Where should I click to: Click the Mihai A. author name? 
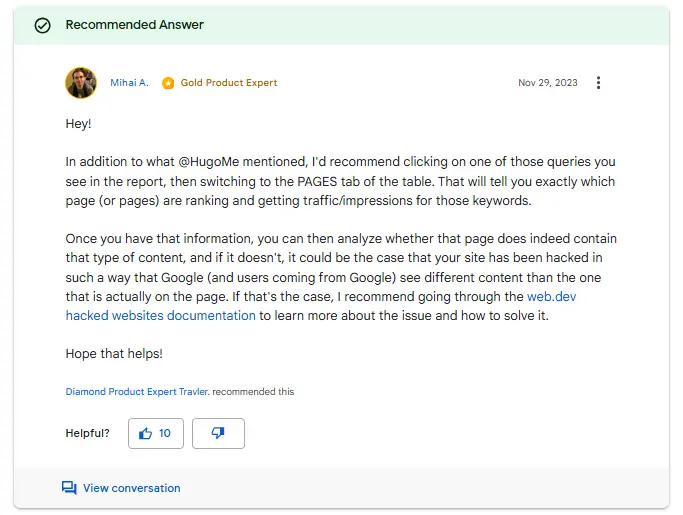129,83
